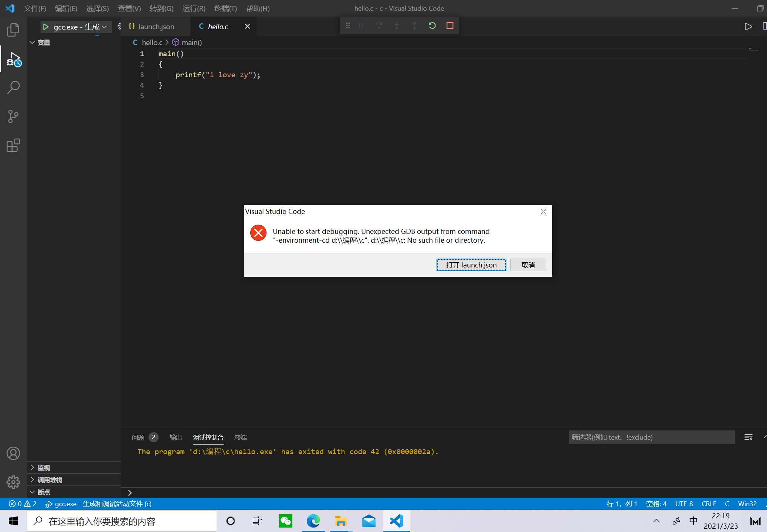
Task: Switch to launch.json tab
Action: coord(155,27)
